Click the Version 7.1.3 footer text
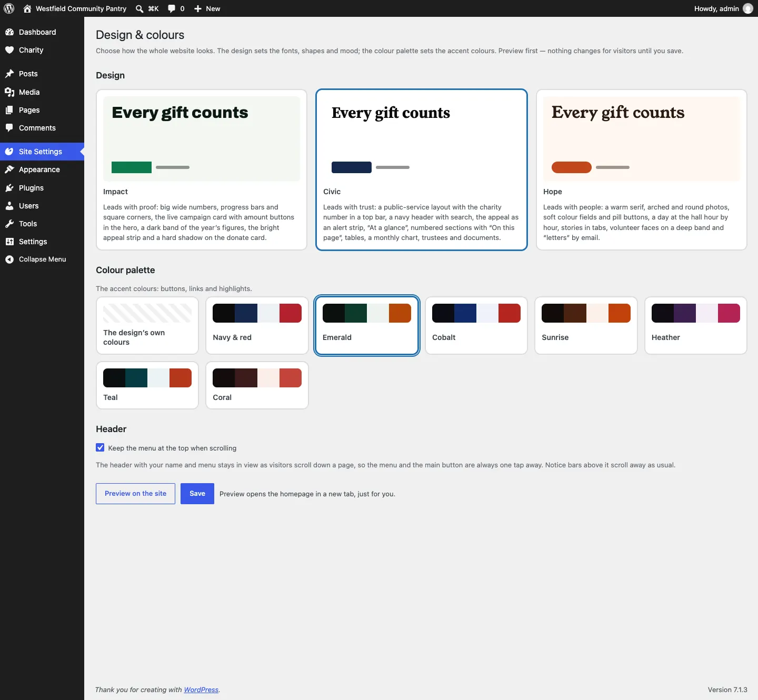 point(727,689)
